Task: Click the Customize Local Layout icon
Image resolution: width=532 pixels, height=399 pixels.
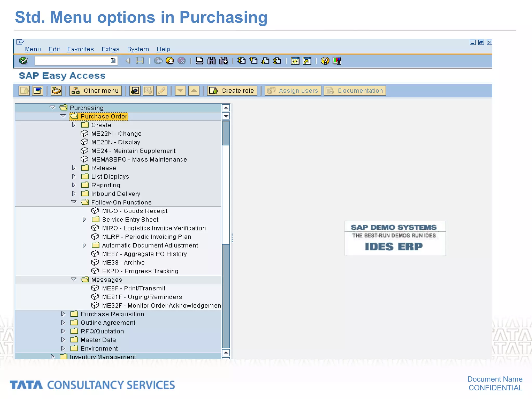Action: 337,61
